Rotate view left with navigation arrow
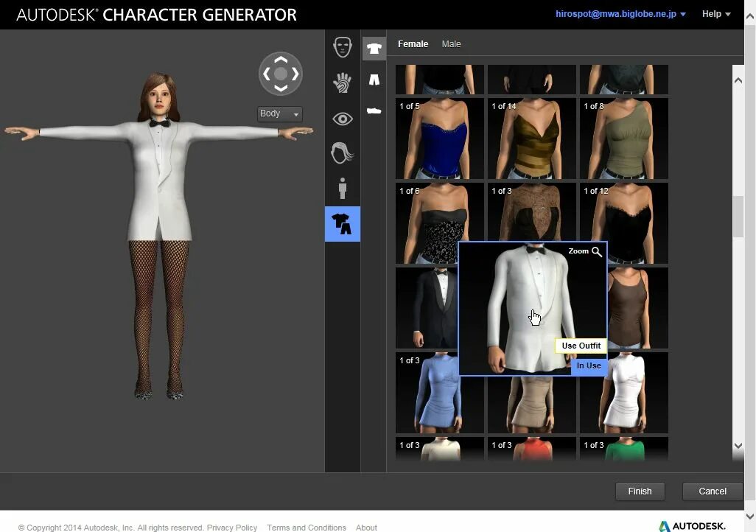 click(x=266, y=74)
